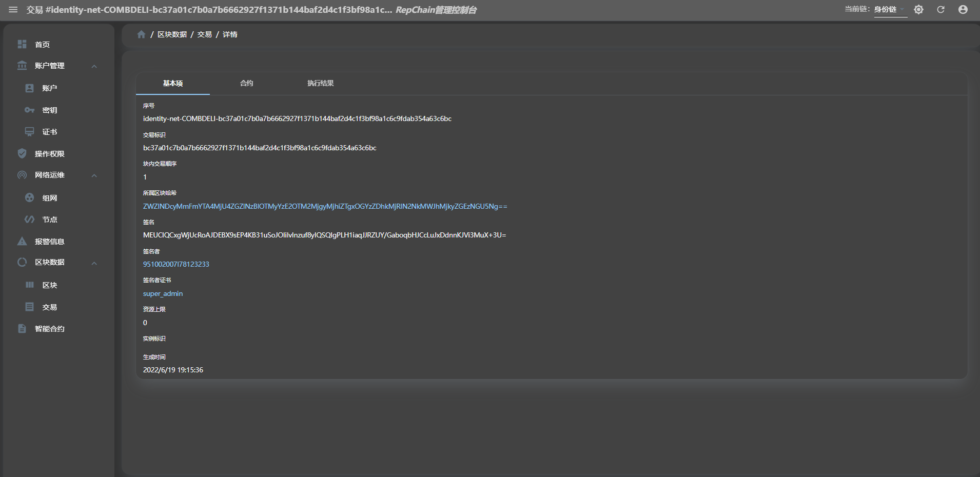Switch to the 合约 tab
The width and height of the screenshot is (980, 477).
(x=247, y=83)
